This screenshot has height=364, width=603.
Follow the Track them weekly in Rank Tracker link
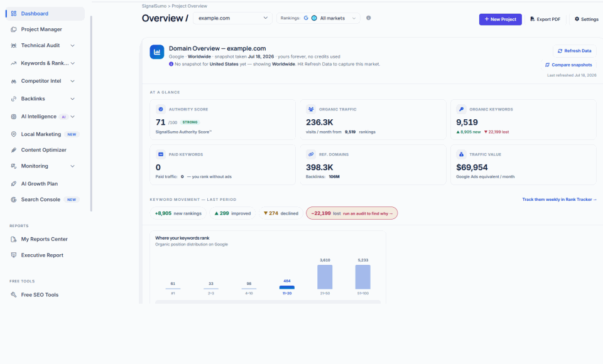click(559, 200)
